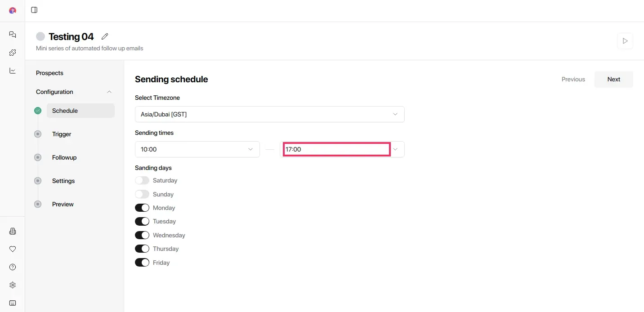Open the help question mark icon
Screen dimensions: 644x312
tap(13, 267)
